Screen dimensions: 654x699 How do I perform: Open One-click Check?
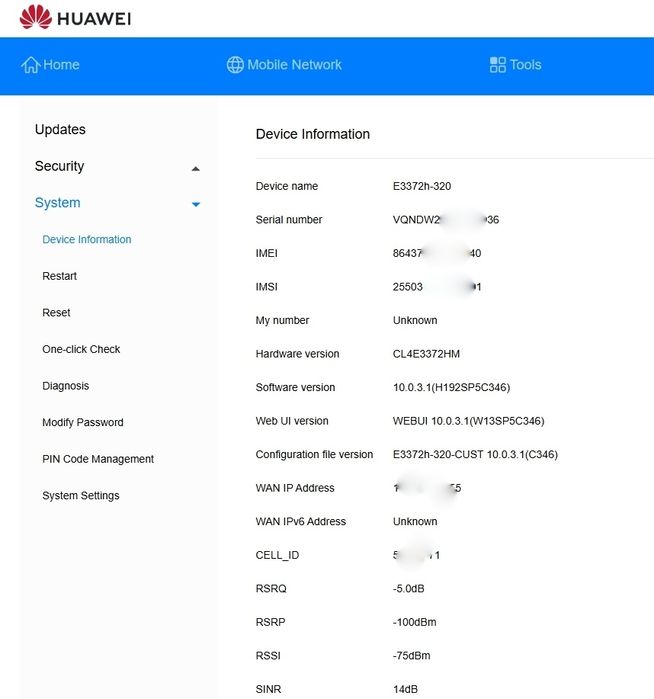click(x=81, y=349)
